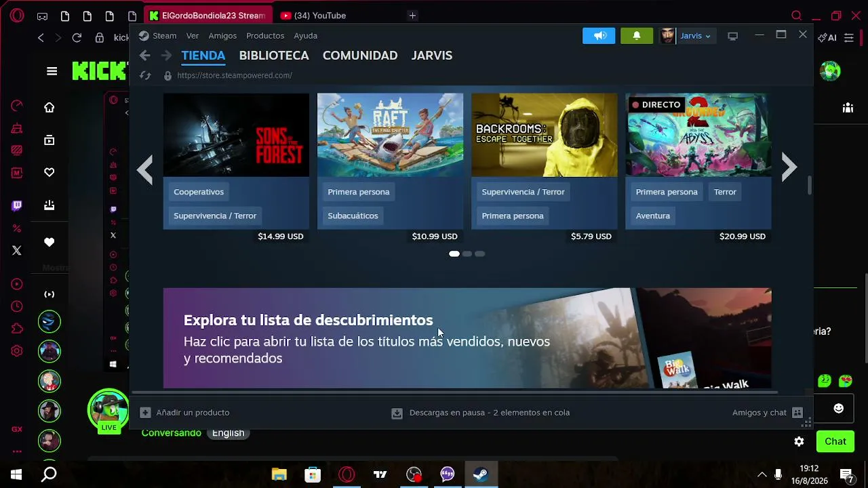Open the Raft game thumbnail
868x488 pixels.
(x=390, y=135)
